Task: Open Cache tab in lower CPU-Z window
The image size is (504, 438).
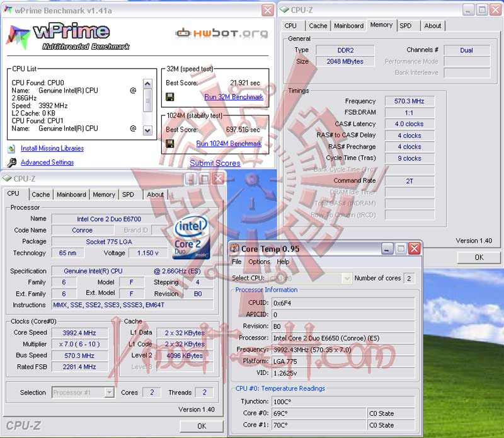Action: coord(41,195)
